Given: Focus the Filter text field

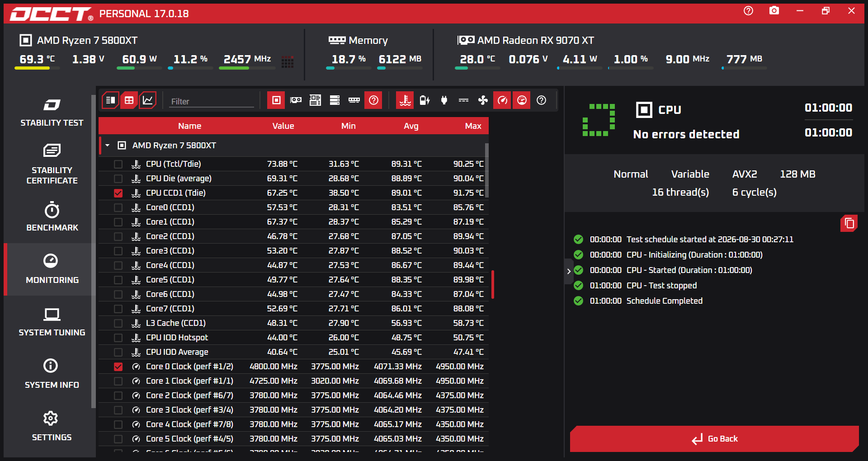Looking at the screenshot, I should 212,101.
